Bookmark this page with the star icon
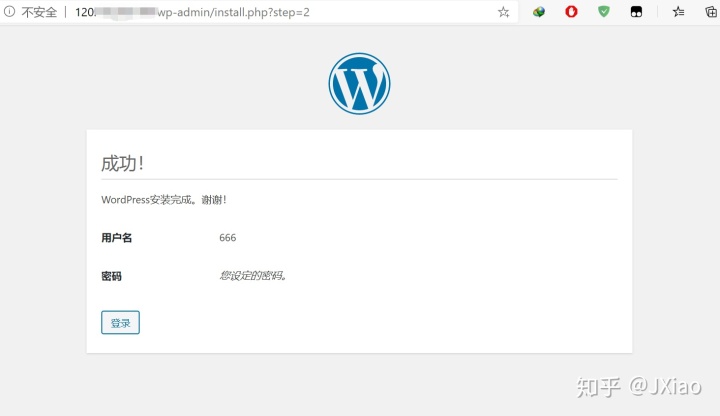The image size is (720, 416). point(504,12)
